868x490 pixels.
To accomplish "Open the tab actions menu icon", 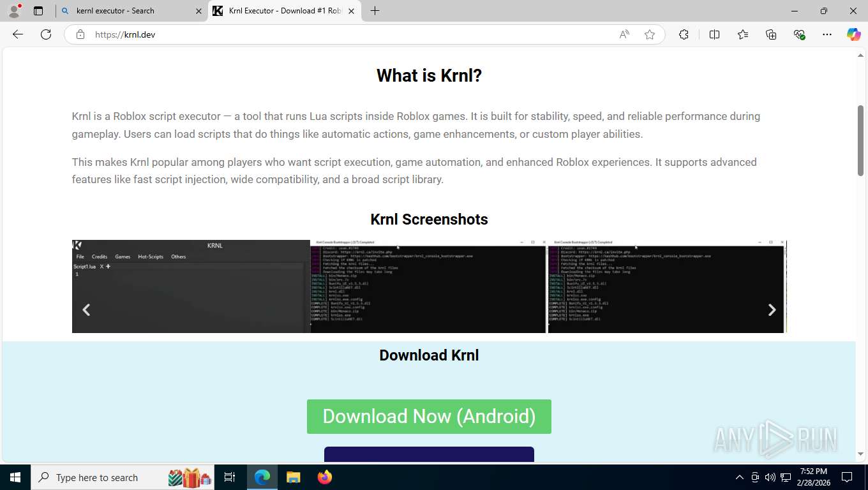I will (x=38, y=11).
